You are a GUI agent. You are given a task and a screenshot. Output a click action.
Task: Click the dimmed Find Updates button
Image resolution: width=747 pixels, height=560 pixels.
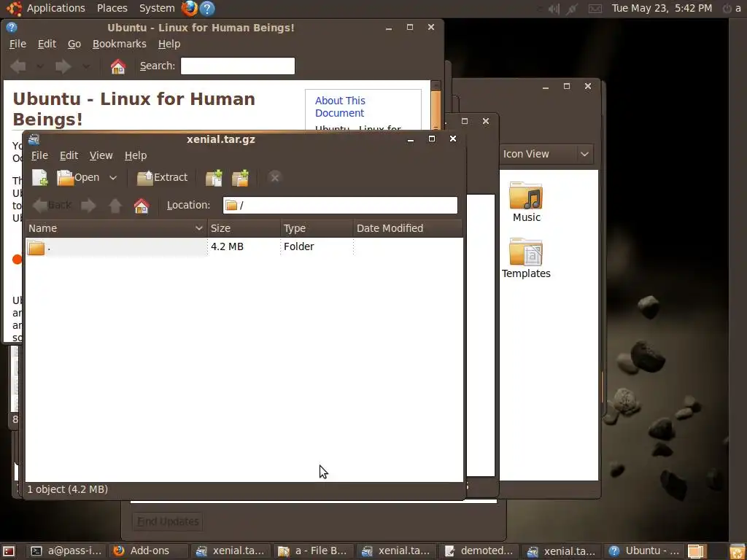(168, 521)
